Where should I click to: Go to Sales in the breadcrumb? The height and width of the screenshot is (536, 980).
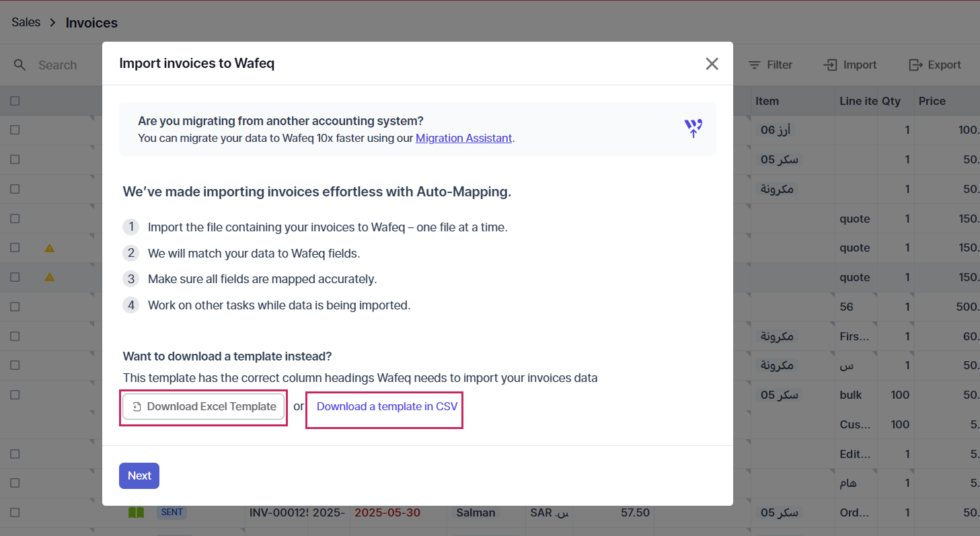tap(26, 23)
